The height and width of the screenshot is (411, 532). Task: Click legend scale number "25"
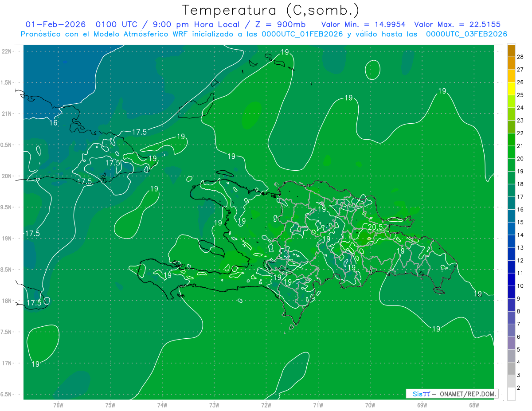(x=521, y=95)
